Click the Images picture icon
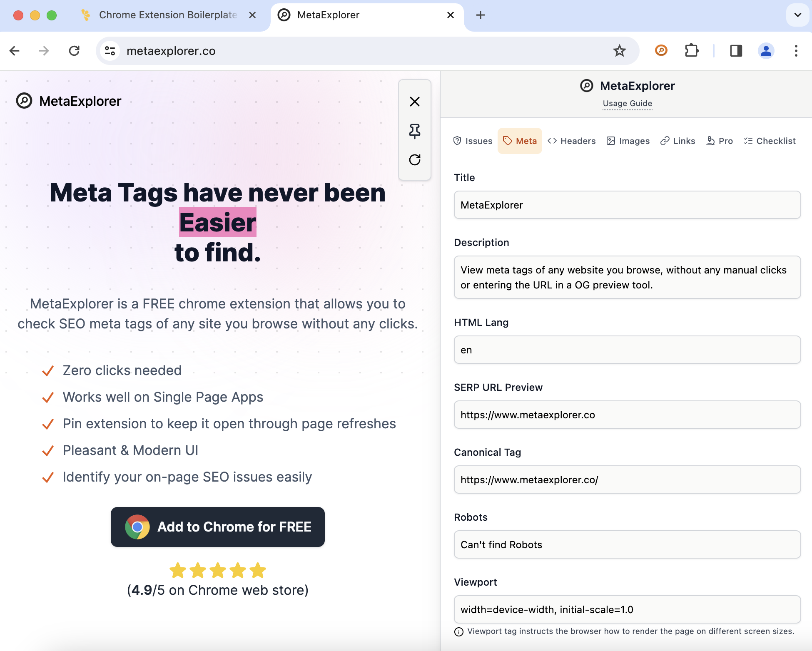 pyautogui.click(x=611, y=141)
